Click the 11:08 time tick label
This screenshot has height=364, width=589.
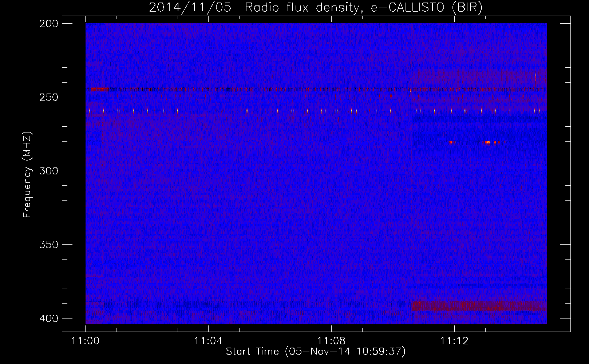pos(331,341)
